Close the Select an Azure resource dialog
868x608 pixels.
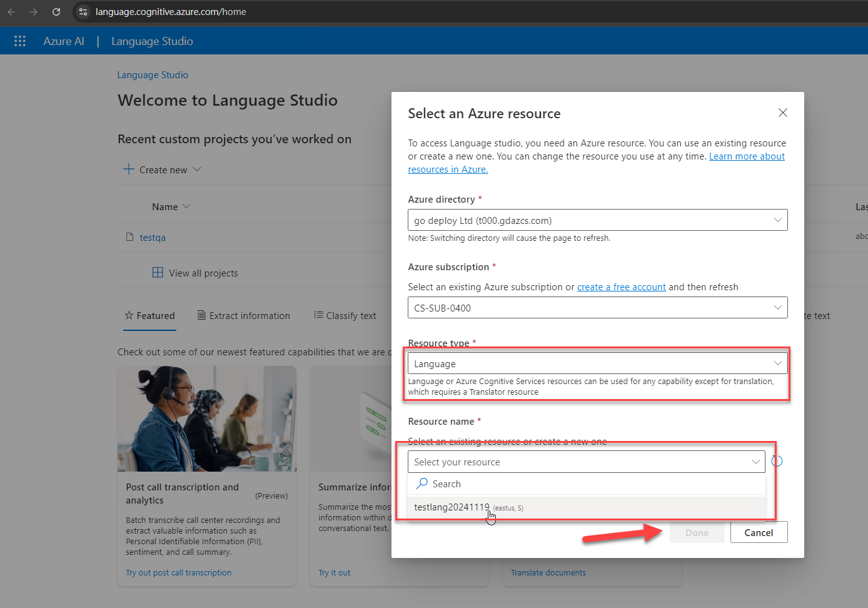click(782, 113)
